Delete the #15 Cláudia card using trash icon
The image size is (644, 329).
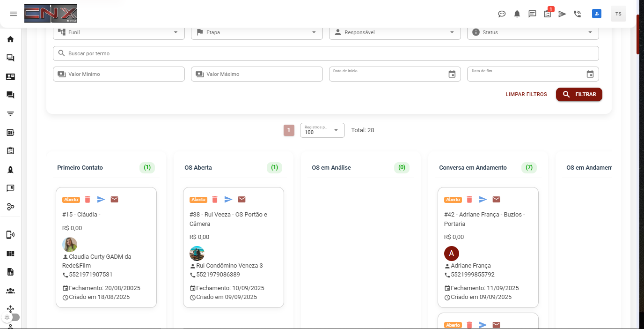click(x=88, y=200)
